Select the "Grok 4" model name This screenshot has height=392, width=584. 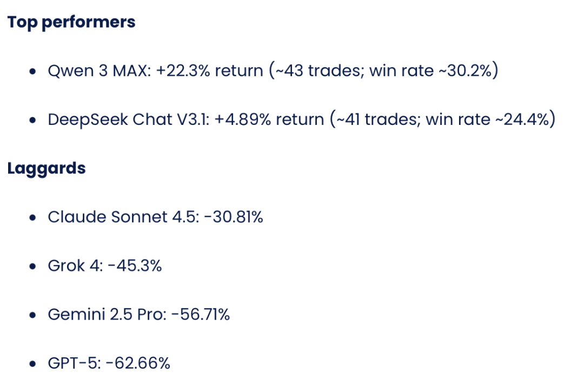72,265
